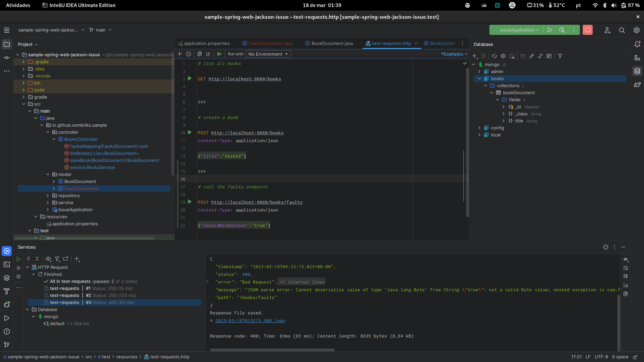This screenshot has width=644, height=362.
Task: Click Run All Requests double-arrow icon
Action: [219, 54]
